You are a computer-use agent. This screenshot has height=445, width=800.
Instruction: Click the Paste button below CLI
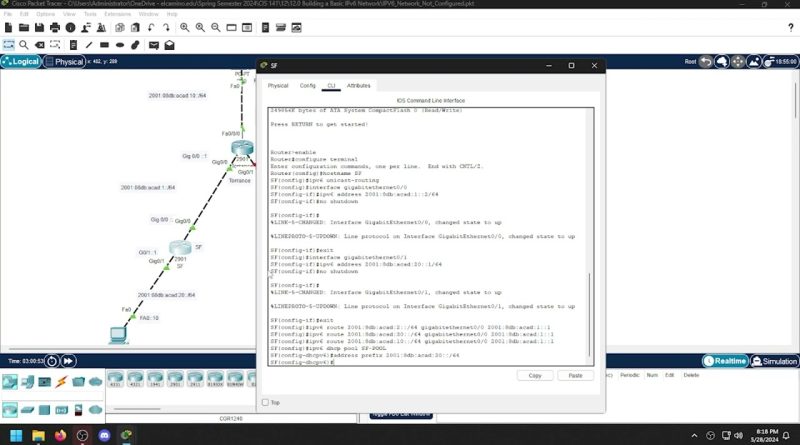coord(576,375)
